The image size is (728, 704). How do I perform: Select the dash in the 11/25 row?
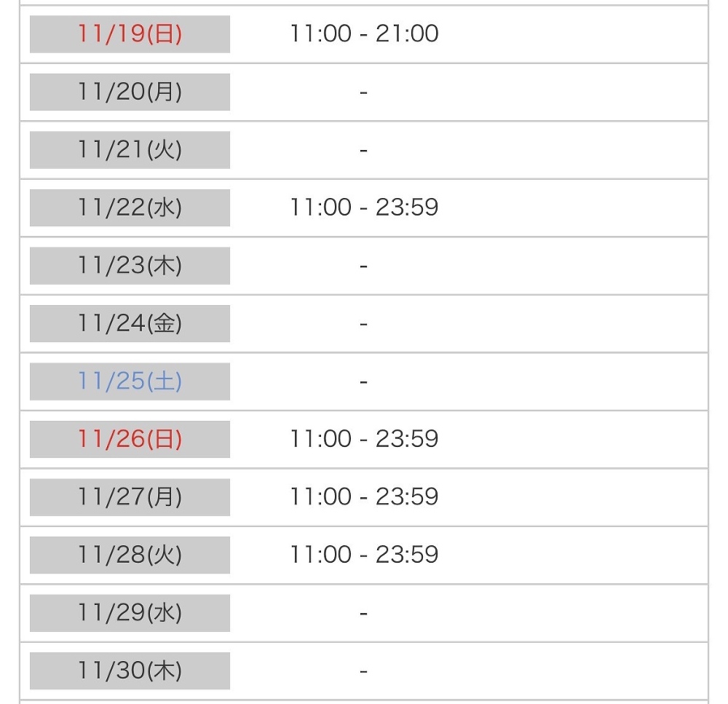pos(364,382)
